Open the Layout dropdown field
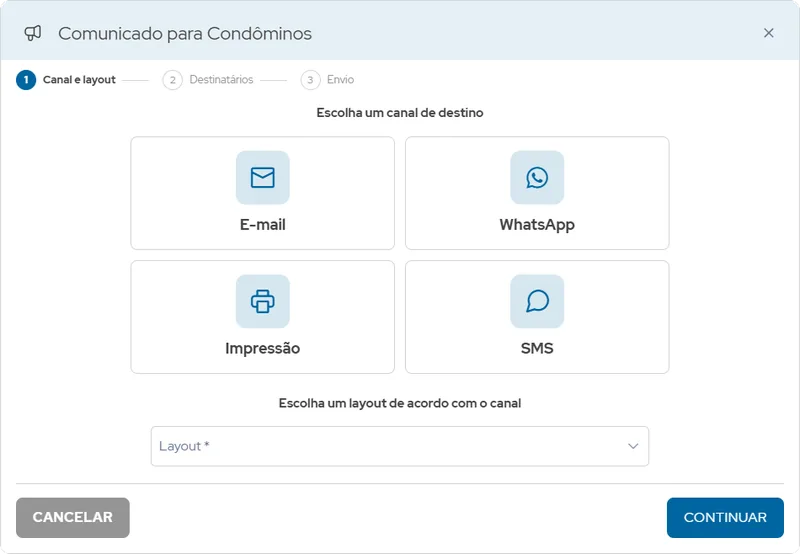800x554 pixels. coord(399,446)
